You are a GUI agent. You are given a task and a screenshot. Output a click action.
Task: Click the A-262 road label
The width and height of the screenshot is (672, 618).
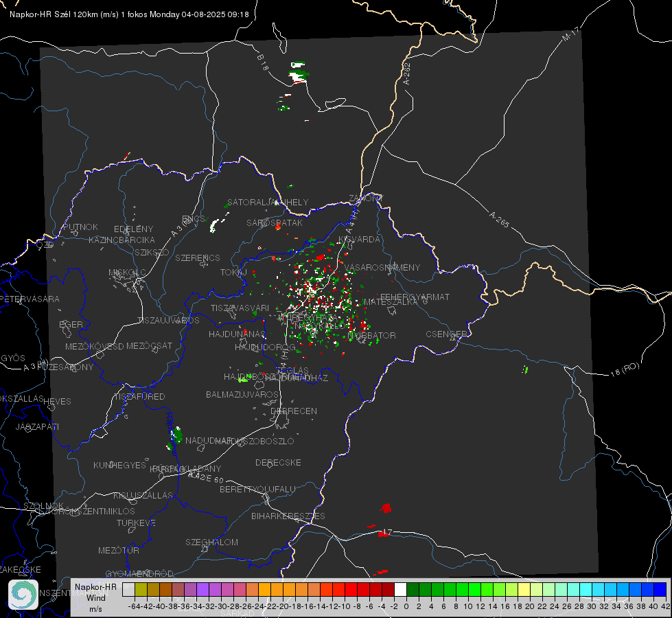pyautogui.click(x=407, y=73)
